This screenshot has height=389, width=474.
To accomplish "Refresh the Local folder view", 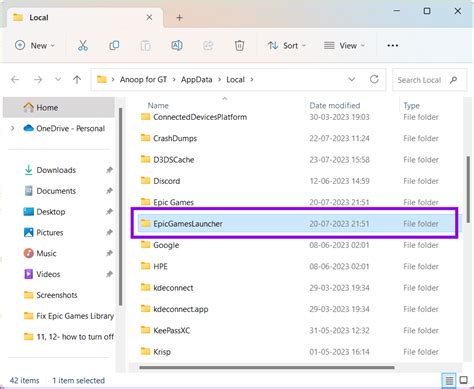I will click(374, 79).
